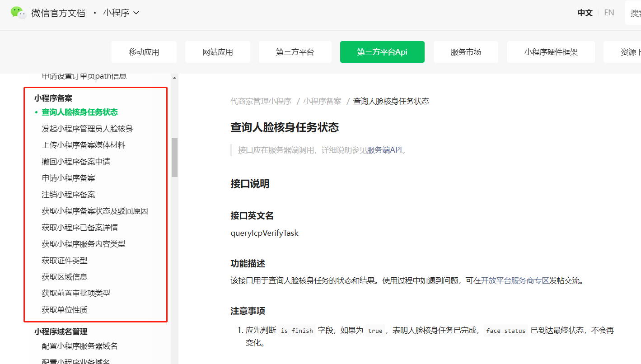641x364 pixels.
Task: Click 小程序备案 breadcrumb link
Action: pyautogui.click(x=322, y=101)
